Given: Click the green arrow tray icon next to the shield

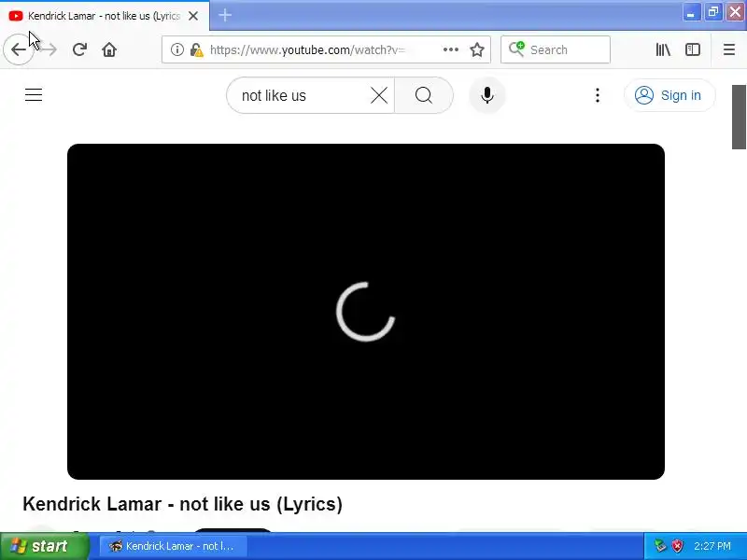Looking at the screenshot, I should [660, 546].
